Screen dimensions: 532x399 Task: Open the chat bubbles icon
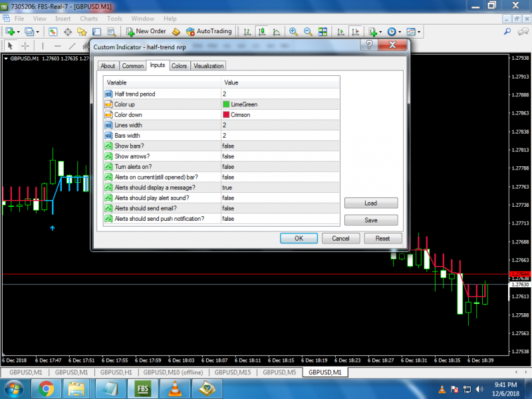pos(523,32)
